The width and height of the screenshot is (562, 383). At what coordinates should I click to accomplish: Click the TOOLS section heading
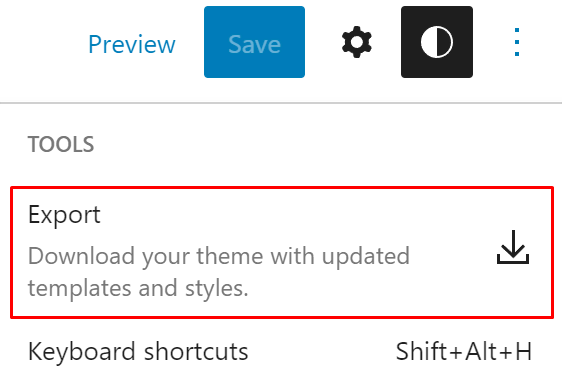(61, 144)
